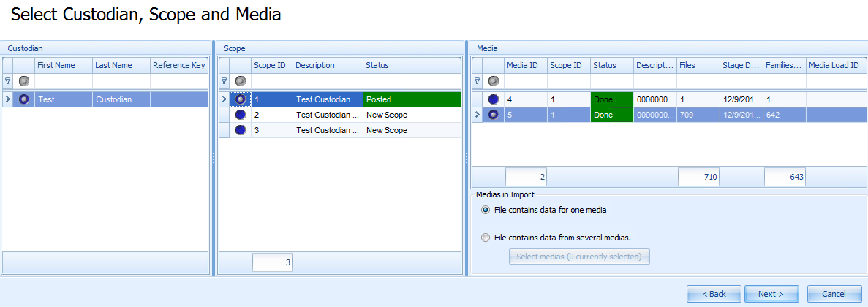Click the Scope grid Status column header

412,65
